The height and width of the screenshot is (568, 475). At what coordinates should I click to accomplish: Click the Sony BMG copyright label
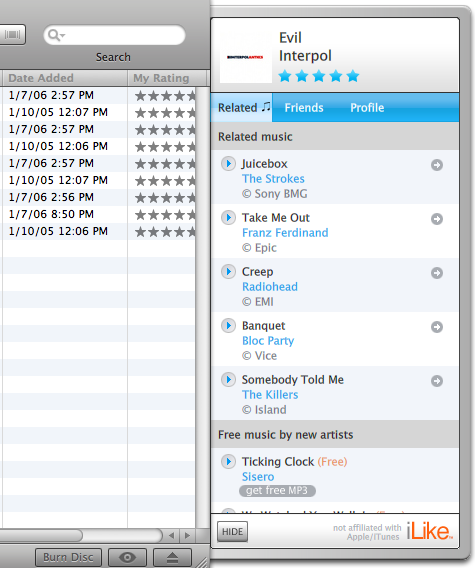click(275, 194)
